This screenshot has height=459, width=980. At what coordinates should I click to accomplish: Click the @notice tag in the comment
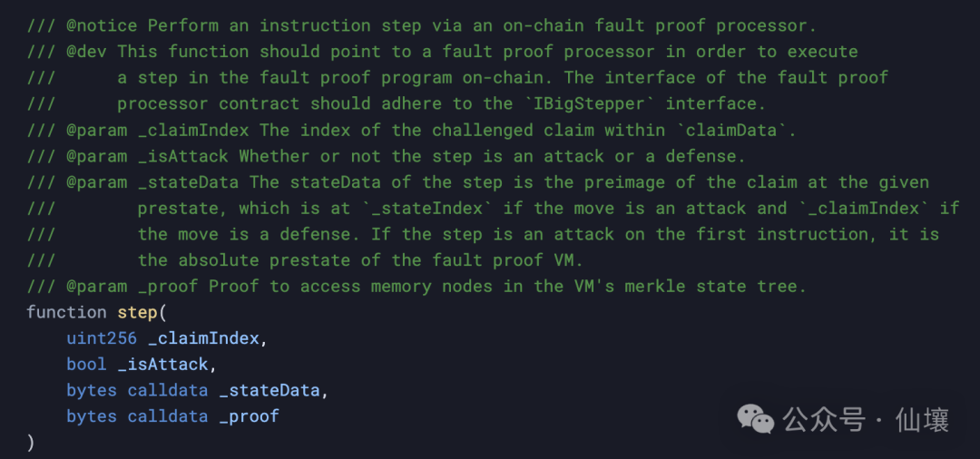click(x=102, y=25)
